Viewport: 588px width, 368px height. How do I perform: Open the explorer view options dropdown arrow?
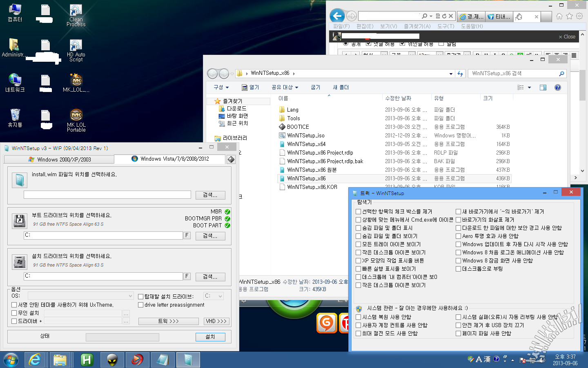[530, 87]
